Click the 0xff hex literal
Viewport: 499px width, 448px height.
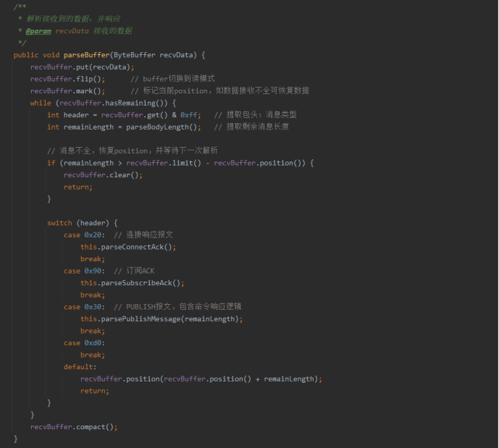[188, 115]
